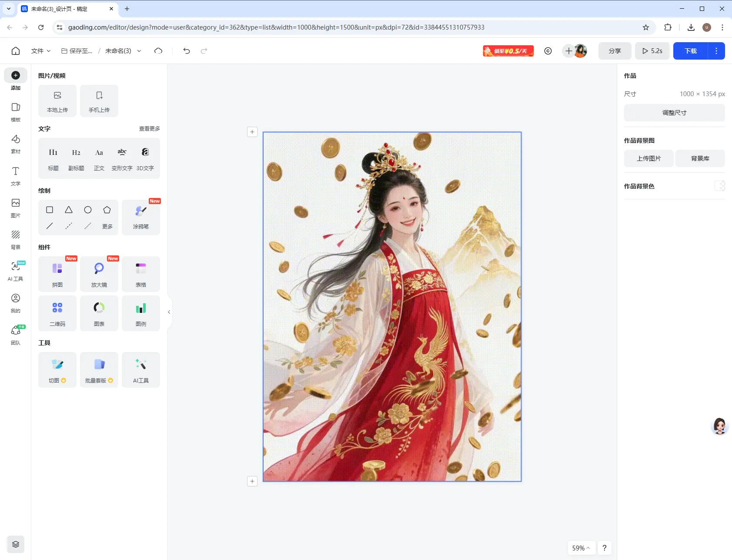
Task: Click the cloud sync status icon
Action: point(158,51)
